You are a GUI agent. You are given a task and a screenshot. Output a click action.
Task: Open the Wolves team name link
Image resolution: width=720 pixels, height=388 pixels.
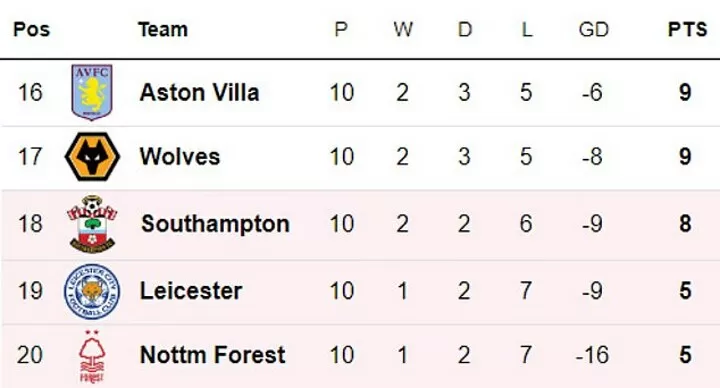click(180, 157)
